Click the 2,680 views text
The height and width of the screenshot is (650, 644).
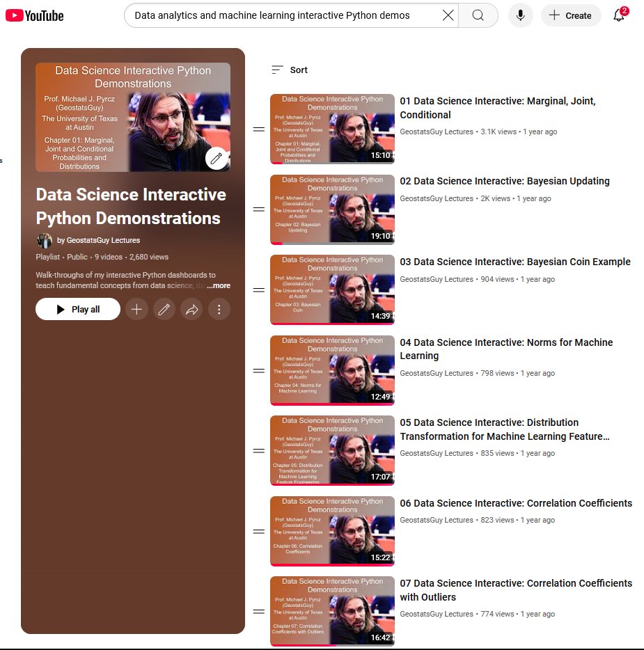[149, 257]
